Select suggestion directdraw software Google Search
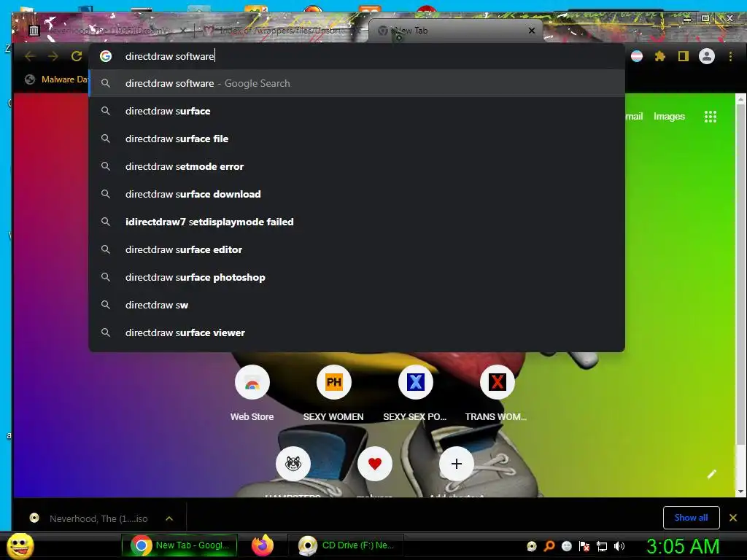This screenshot has height=560, width=747. click(x=357, y=83)
